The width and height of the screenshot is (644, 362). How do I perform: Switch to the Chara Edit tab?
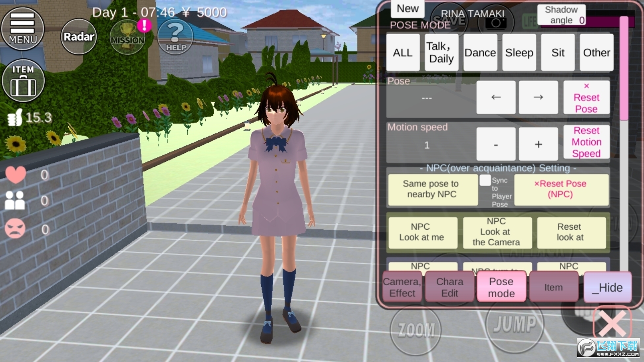450,286
